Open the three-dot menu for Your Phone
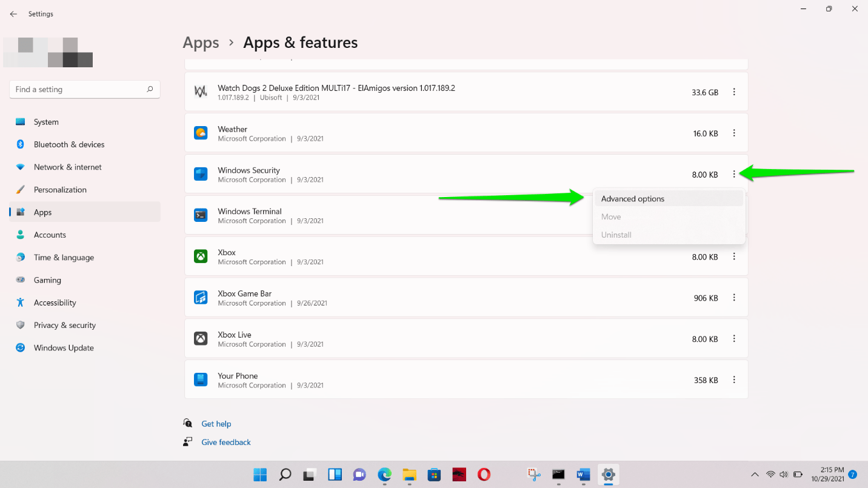Viewport: 868px width, 488px height. (734, 379)
